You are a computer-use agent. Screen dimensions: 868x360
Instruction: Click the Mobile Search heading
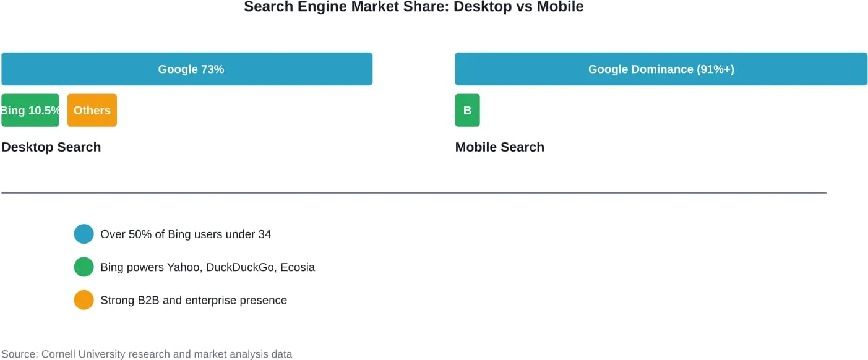click(x=500, y=147)
